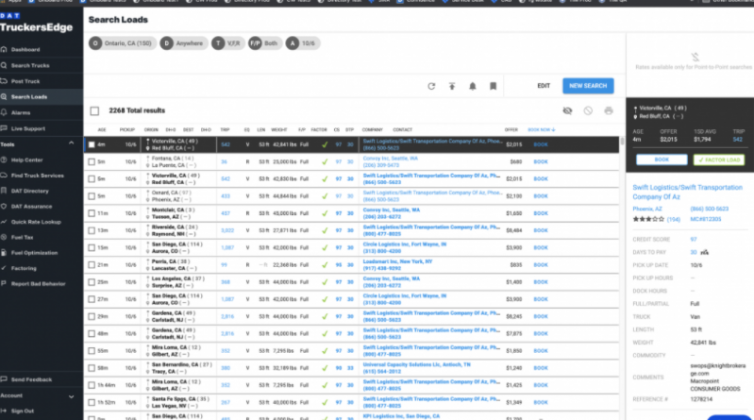Tick checkbox for Fontana, CA load

90,160
